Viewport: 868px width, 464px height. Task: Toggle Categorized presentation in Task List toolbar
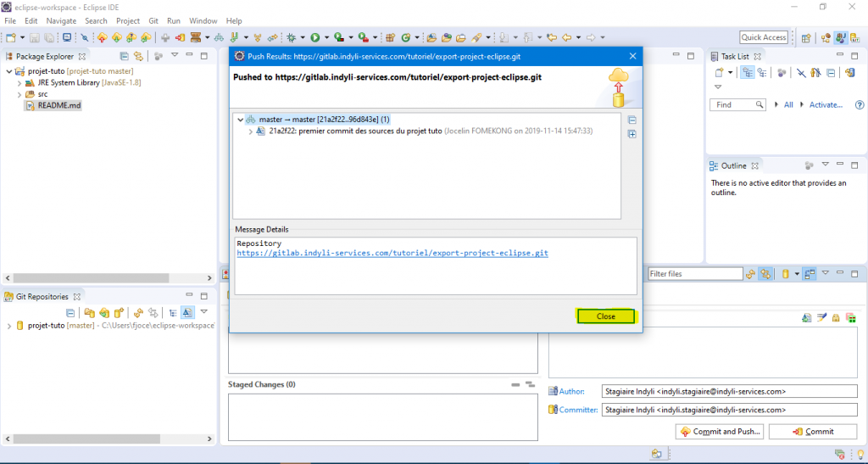click(748, 73)
